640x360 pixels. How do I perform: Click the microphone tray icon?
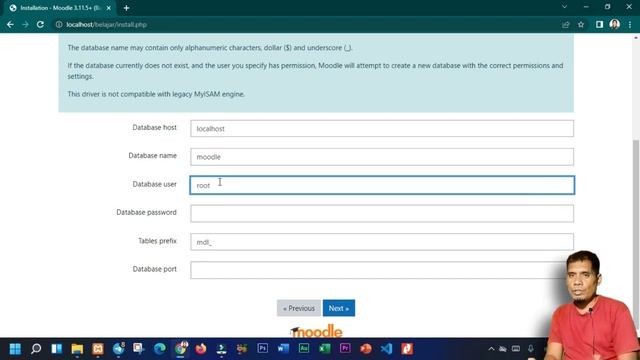[530, 349]
